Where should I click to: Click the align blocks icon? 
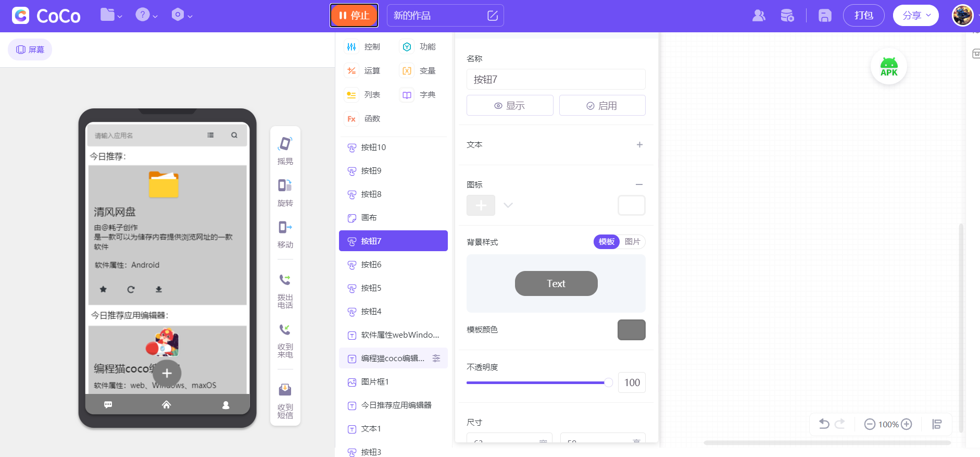pyautogui.click(x=937, y=424)
